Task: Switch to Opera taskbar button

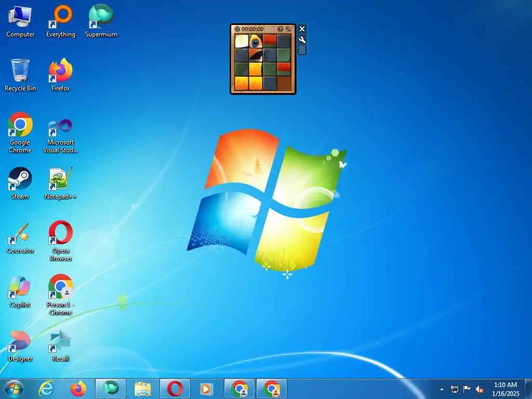Action: click(x=175, y=389)
